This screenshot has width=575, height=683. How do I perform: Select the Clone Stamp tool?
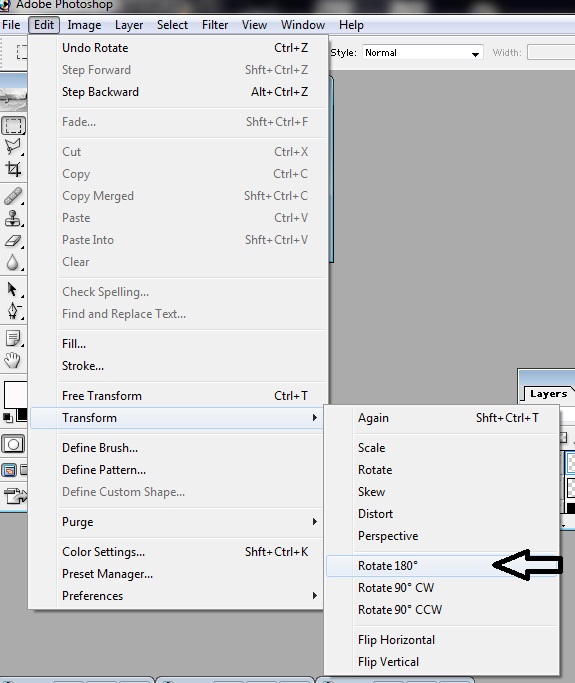(13, 218)
